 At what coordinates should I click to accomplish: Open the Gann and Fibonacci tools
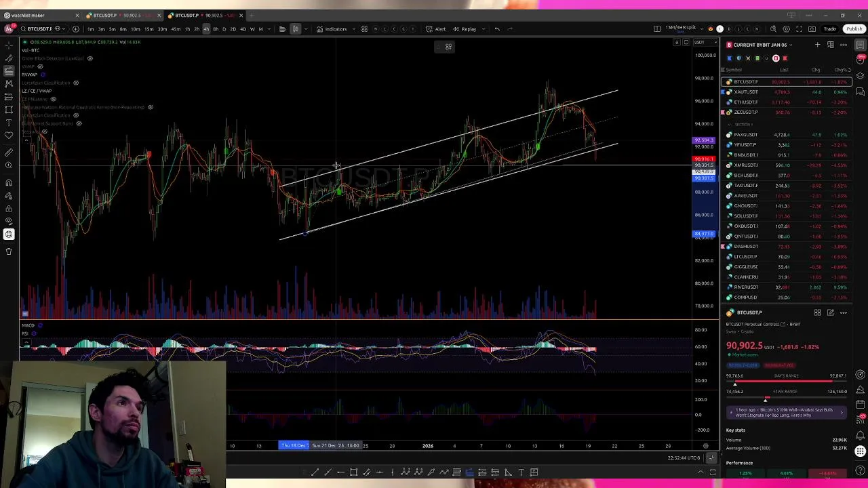[x=9, y=70]
